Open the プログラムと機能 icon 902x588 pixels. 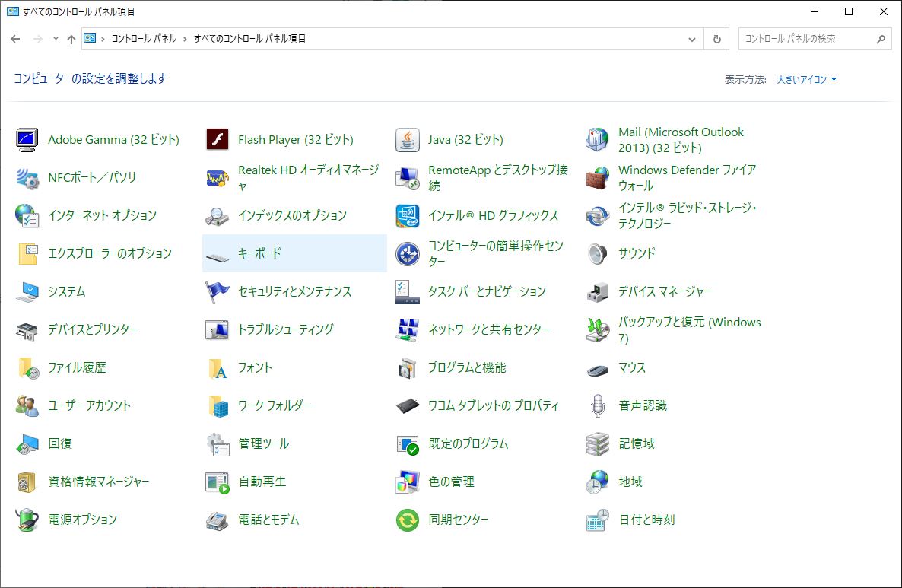(408, 367)
